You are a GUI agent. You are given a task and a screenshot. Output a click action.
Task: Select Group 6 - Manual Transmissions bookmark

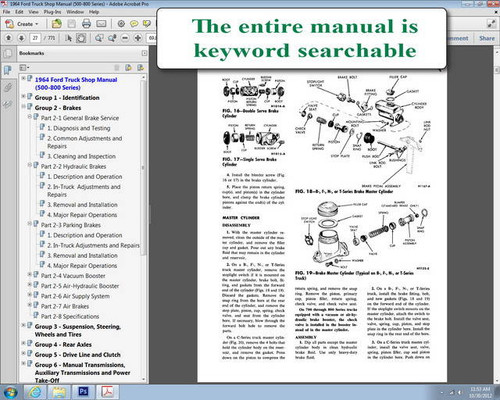(82, 373)
